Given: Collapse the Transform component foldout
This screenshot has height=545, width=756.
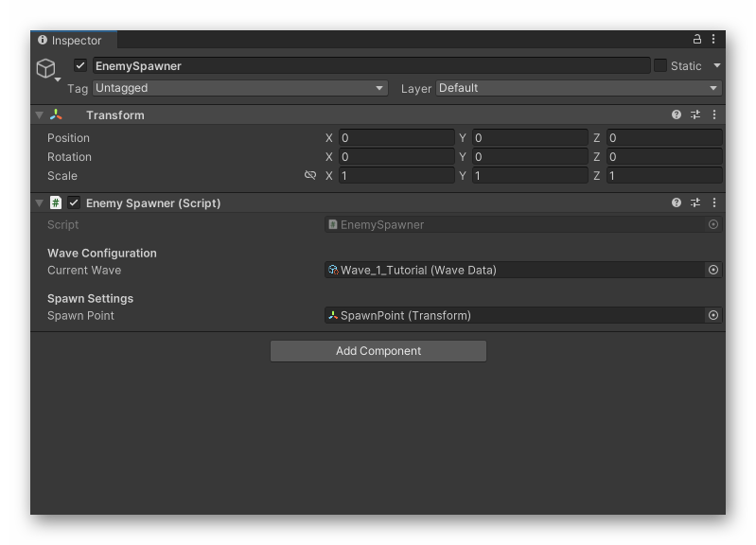Looking at the screenshot, I should click(x=40, y=115).
